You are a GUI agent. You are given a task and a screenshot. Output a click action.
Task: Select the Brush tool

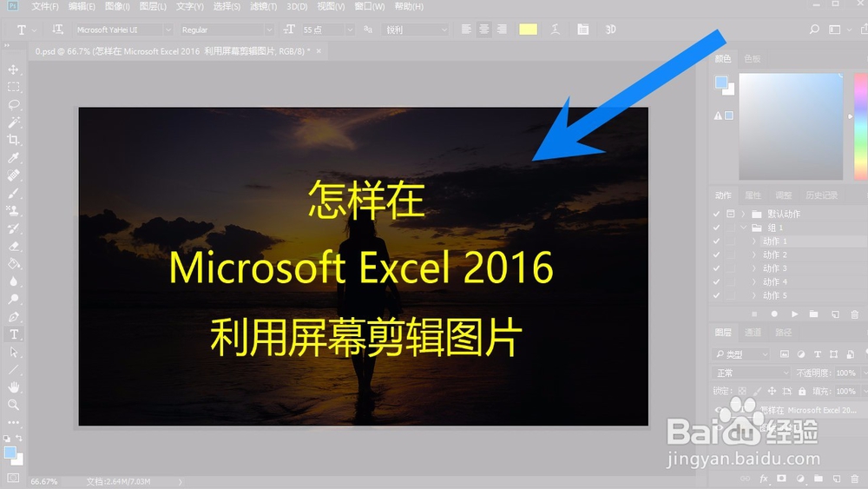pyautogui.click(x=13, y=194)
